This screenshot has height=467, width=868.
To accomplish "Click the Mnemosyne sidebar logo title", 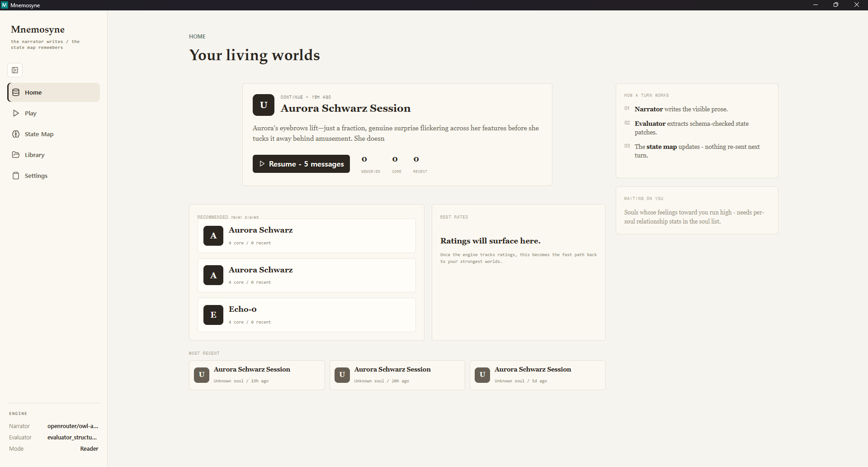I will click(x=38, y=29).
